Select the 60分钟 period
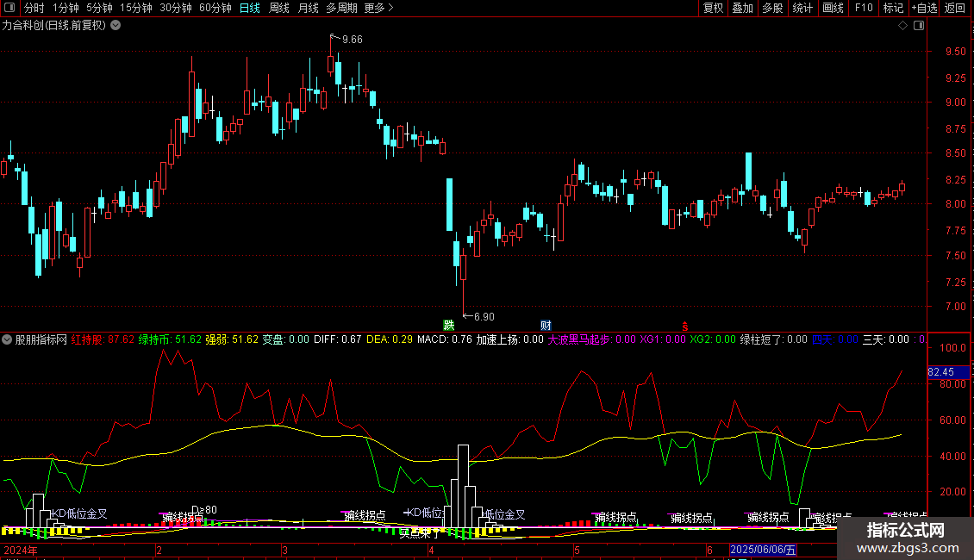974x560 pixels. click(x=215, y=8)
